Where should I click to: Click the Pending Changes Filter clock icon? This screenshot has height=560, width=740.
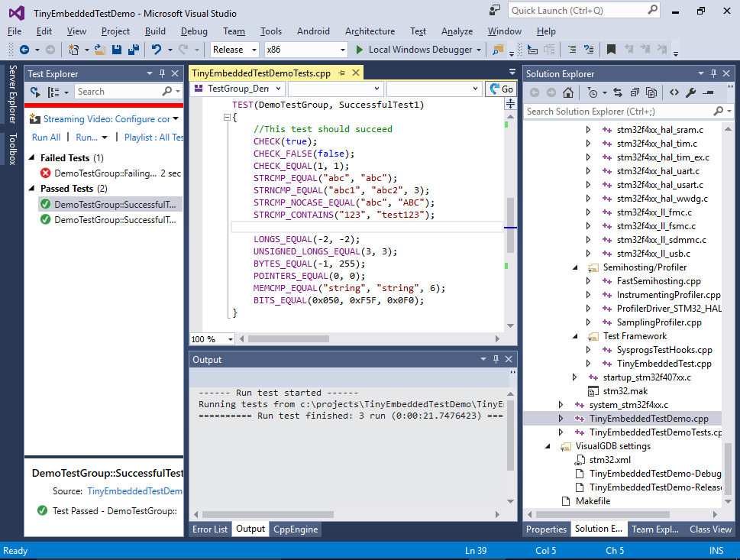point(593,92)
